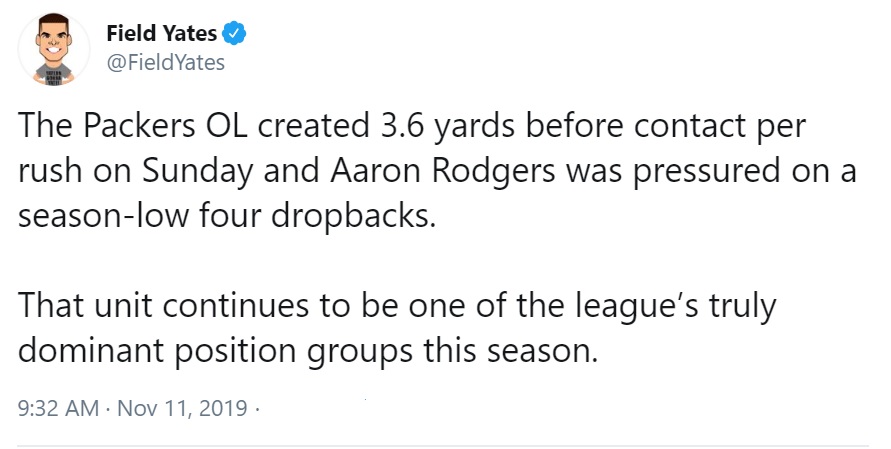The height and width of the screenshot is (449, 891).
Task: Click the word "dropbacks." in tweet
Action: 353,217
